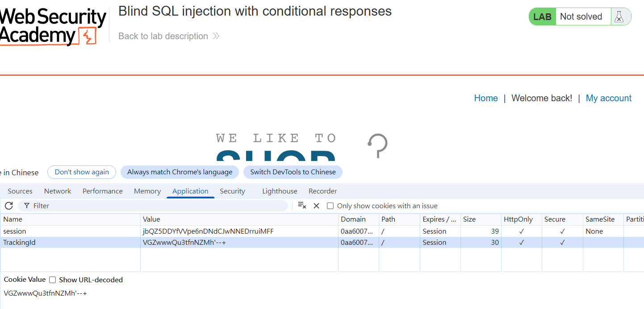Click the Web Security Academy logo

point(53,26)
